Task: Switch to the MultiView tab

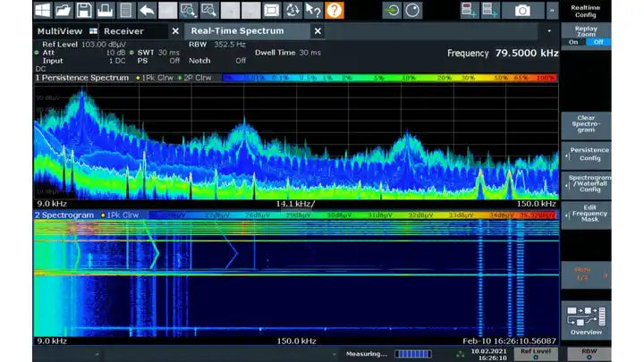Action: [x=61, y=31]
